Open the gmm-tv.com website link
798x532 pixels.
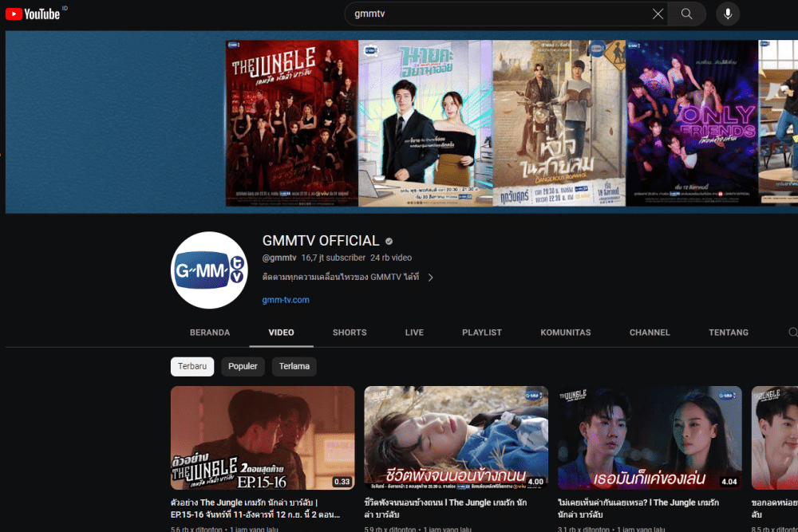tap(286, 300)
